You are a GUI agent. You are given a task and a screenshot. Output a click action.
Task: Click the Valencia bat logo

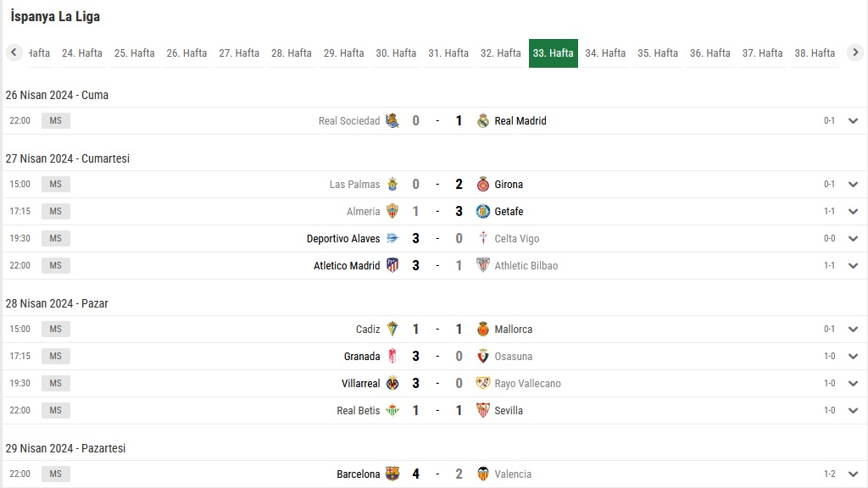[482, 474]
